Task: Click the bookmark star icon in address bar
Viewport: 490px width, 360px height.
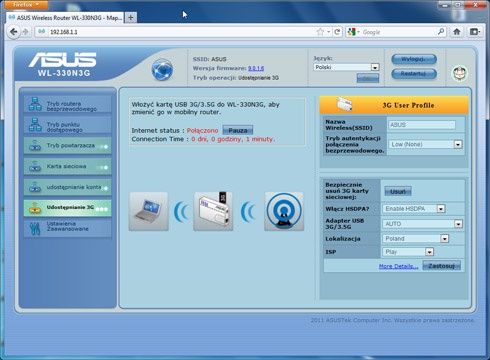Action: [320, 32]
